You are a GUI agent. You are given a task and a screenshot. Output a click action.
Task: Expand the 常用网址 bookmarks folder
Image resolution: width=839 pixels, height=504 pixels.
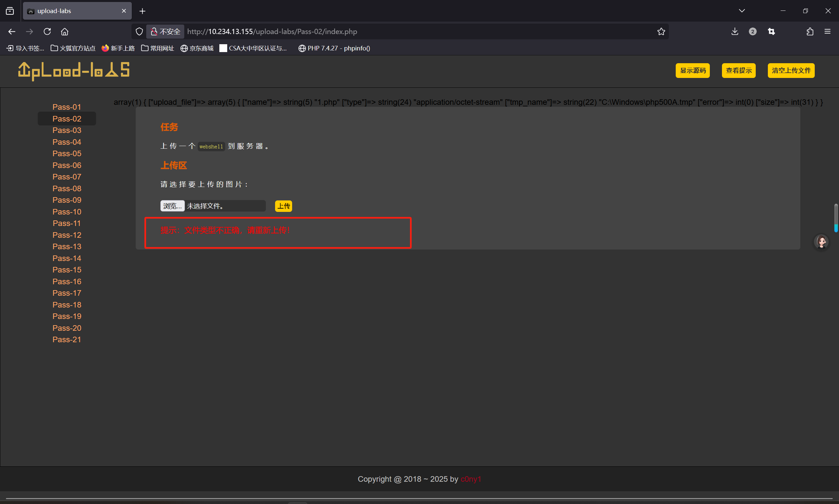point(158,48)
